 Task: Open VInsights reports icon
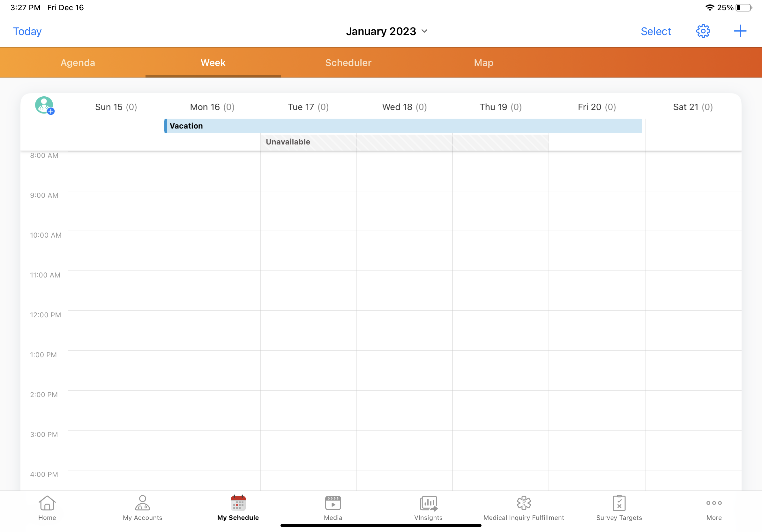(428, 507)
